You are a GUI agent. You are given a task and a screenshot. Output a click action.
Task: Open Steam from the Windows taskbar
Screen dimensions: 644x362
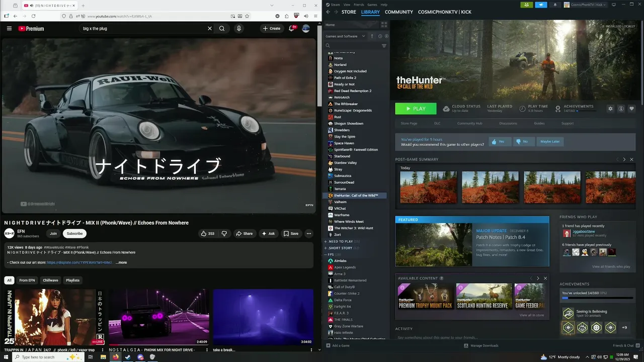coord(128,357)
